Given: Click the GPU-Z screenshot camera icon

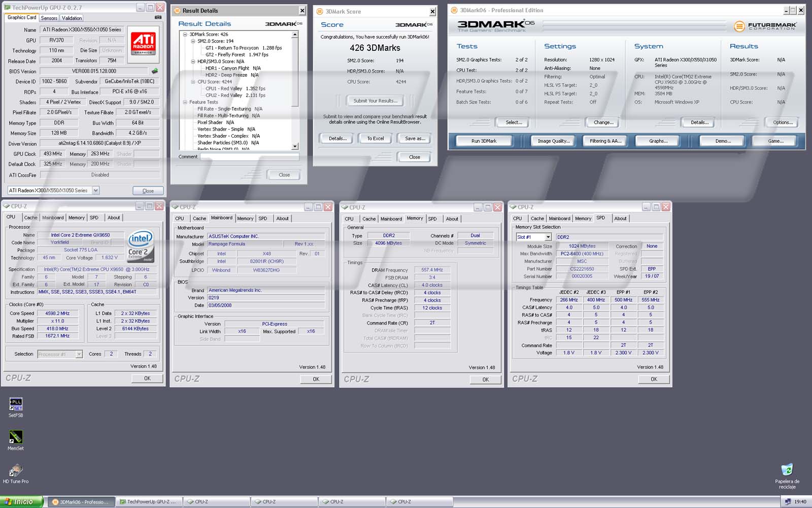Looking at the screenshot, I should 158,17.
